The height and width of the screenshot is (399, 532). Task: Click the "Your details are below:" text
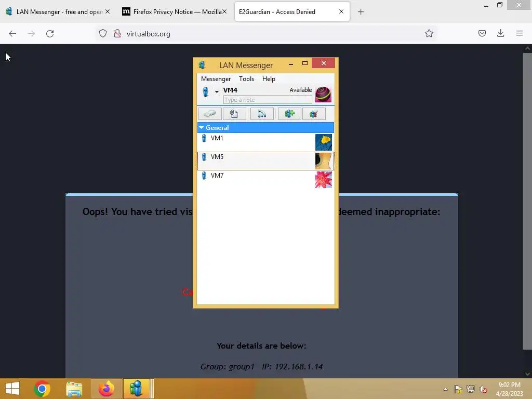tap(261, 345)
